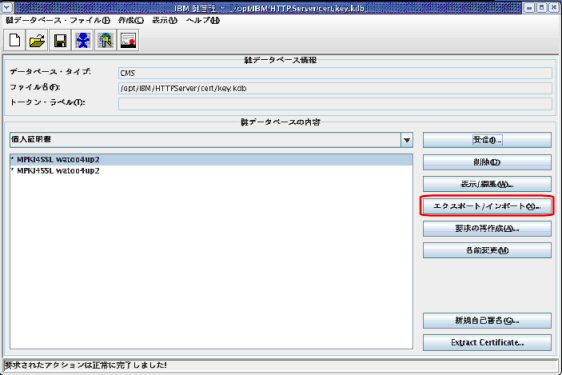Click the エクスポート/インポート button
This screenshot has width=562, height=375.
coord(487,206)
